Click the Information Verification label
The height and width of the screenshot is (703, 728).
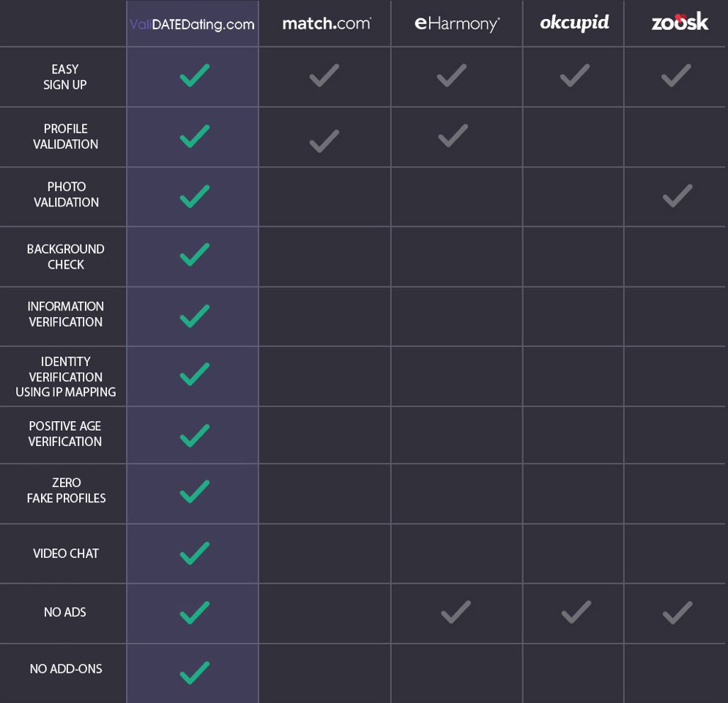coord(65,314)
